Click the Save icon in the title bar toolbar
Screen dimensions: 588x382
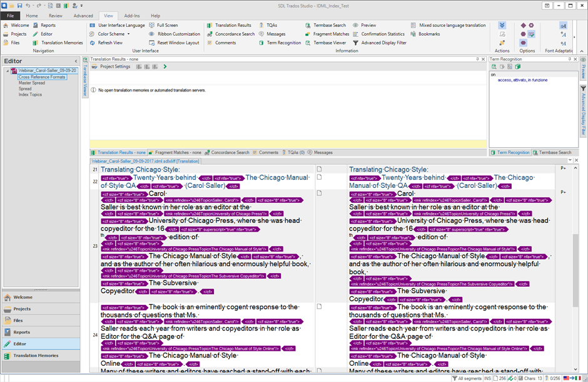click(x=19, y=6)
